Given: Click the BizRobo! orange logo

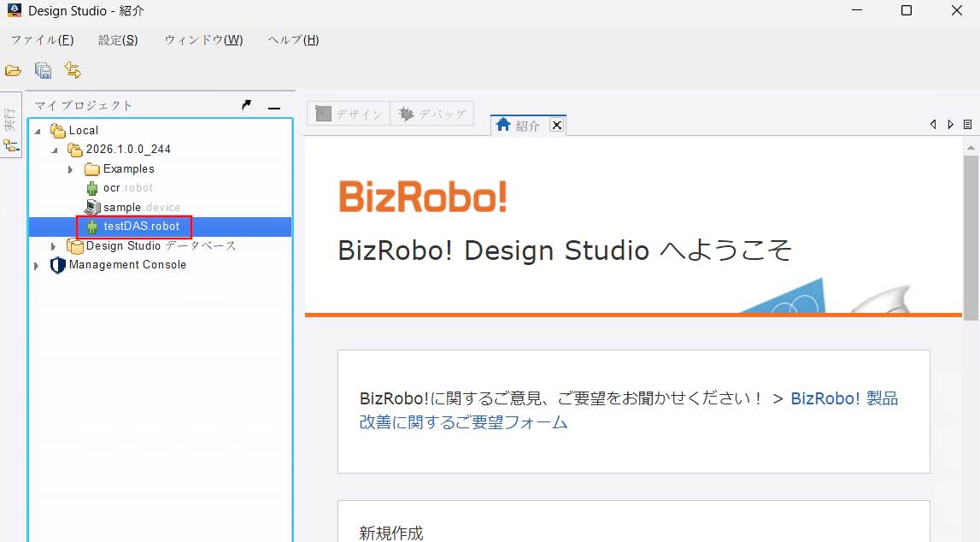Looking at the screenshot, I should 423,197.
